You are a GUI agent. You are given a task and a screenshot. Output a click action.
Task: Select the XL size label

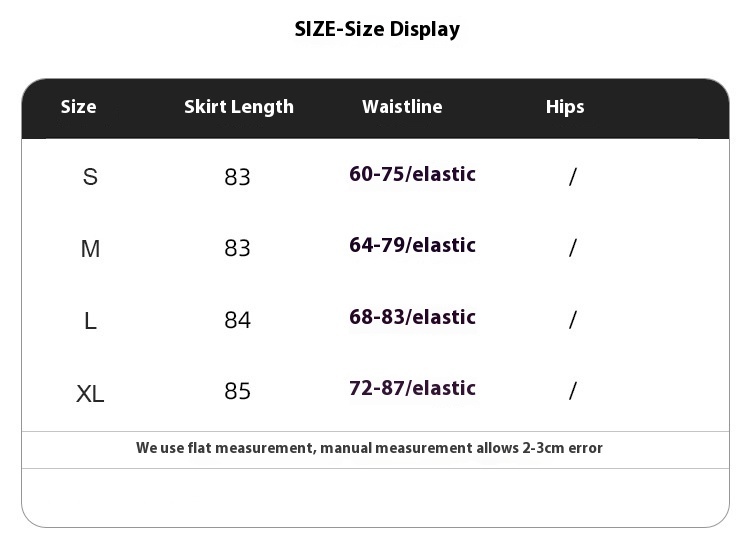coord(90,393)
